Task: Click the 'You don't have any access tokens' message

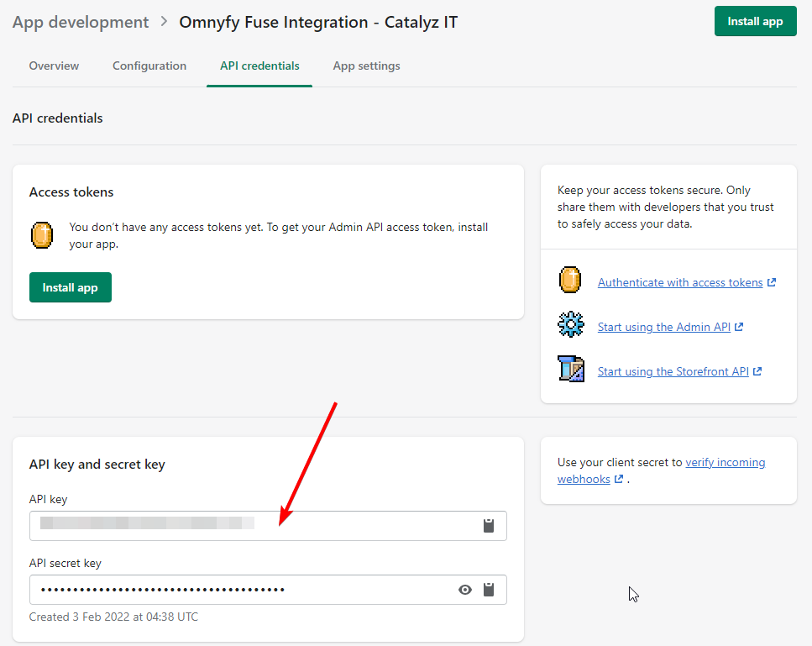Action: (279, 235)
